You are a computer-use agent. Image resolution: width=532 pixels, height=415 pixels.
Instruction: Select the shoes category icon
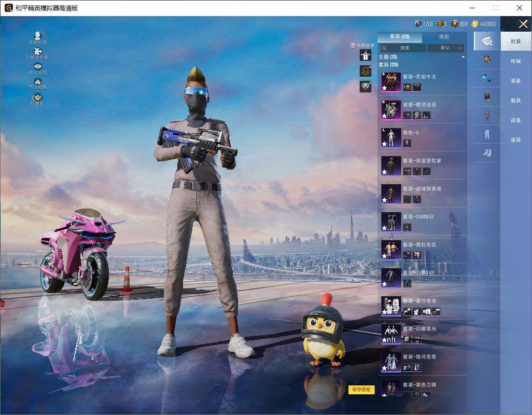pyautogui.click(x=487, y=153)
